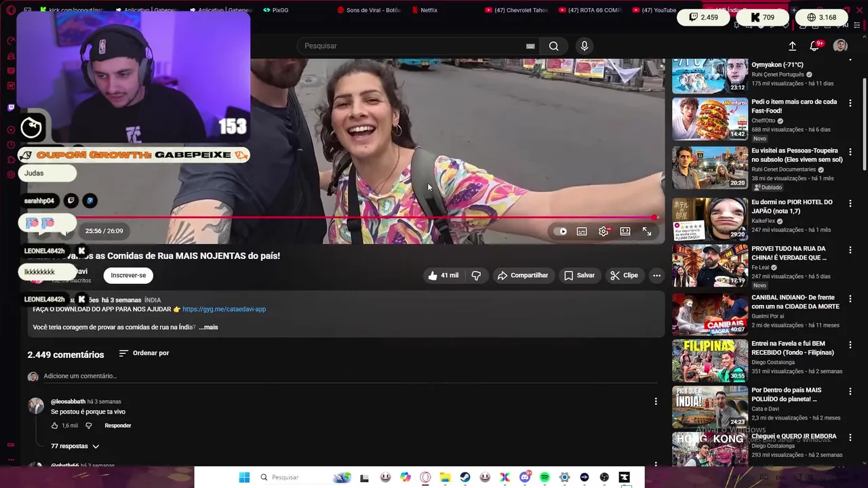This screenshot has width=868, height=488.
Task: Click total viewers 3.168 globe badge
Action: (x=821, y=17)
